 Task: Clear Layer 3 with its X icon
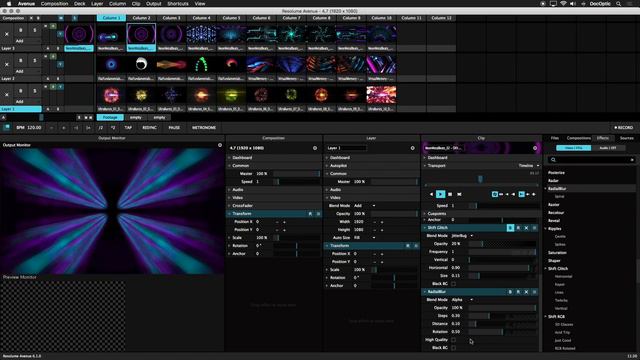tap(7, 34)
